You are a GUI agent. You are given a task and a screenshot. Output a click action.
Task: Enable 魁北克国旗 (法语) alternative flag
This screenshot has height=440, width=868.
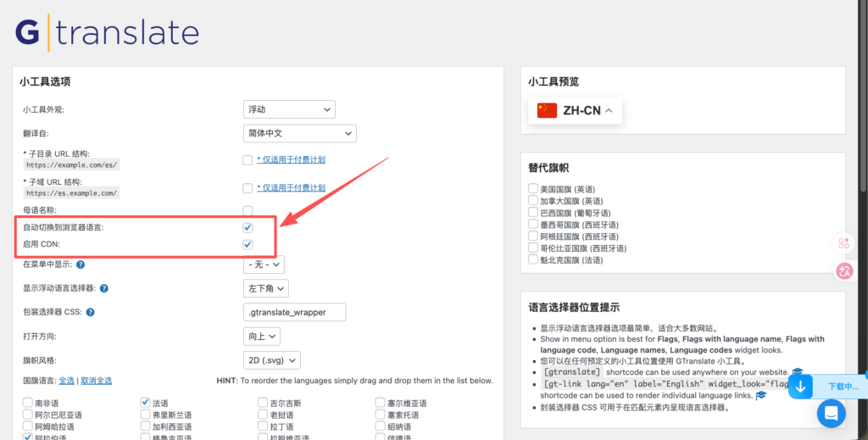(x=532, y=259)
